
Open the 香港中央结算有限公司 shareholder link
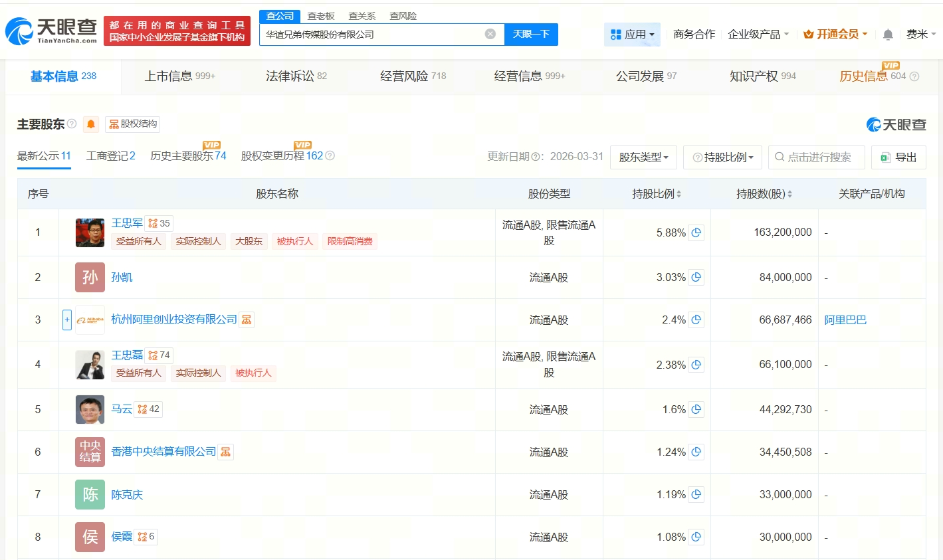[163, 452]
